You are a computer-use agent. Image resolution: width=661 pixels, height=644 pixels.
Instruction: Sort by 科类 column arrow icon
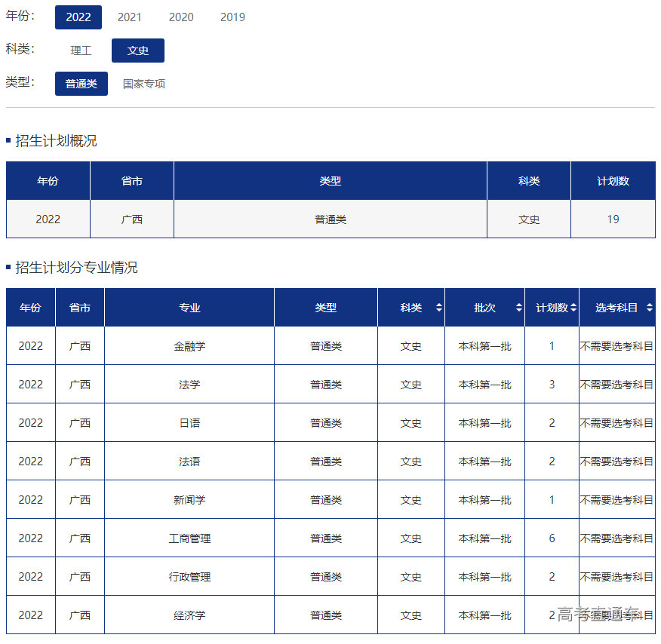pyautogui.click(x=439, y=308)
